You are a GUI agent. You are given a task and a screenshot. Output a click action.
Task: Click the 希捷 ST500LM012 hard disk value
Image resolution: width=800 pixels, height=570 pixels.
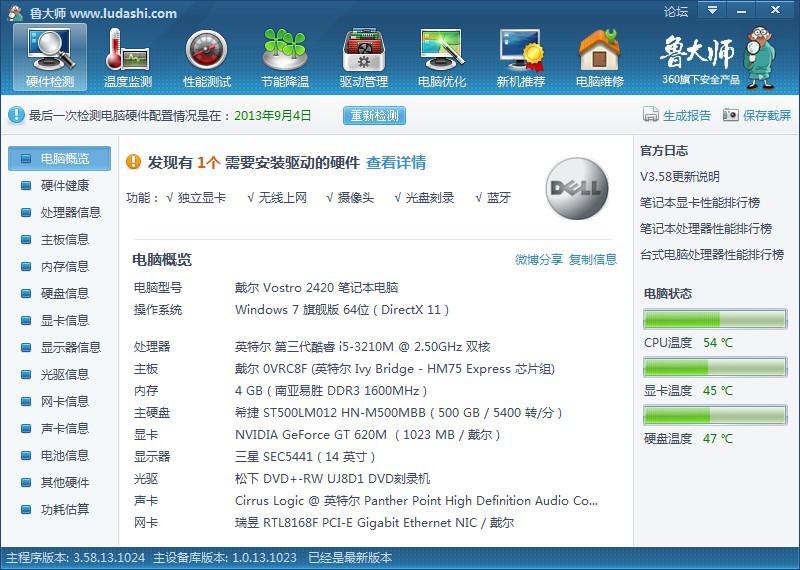point(398,413)
